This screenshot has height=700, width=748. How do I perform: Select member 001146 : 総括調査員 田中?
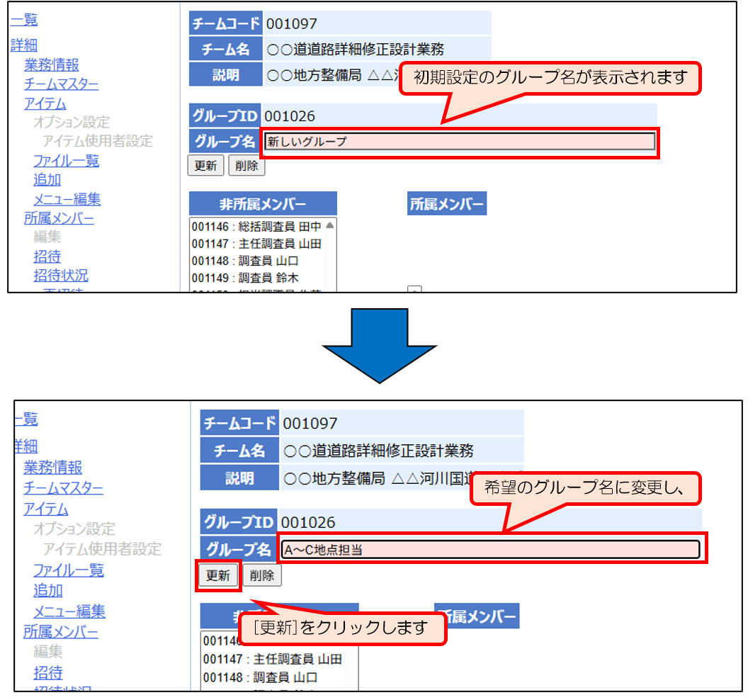pyautogui.click(x=256, y=227)
